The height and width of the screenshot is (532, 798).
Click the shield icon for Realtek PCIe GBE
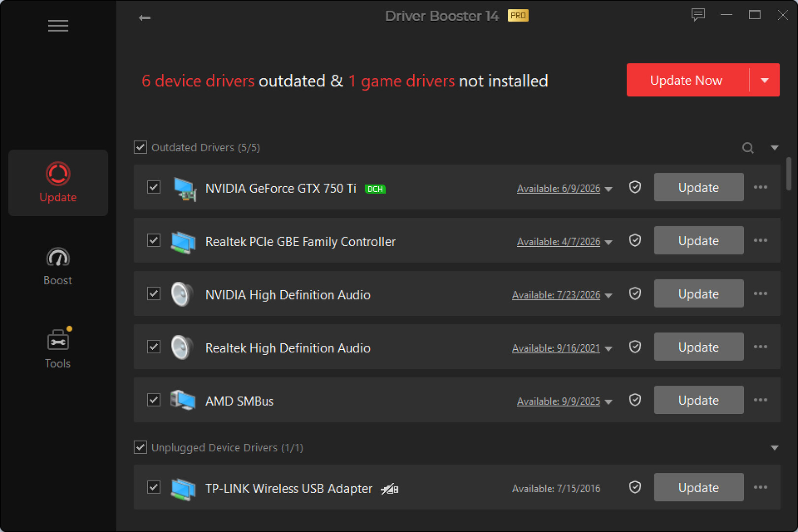point(635,240)
